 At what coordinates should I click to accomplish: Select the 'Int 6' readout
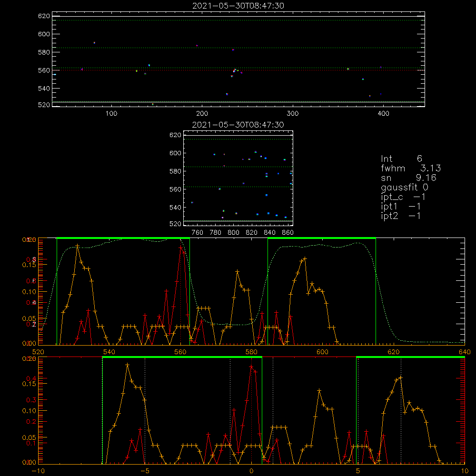[x=401, y=159]
